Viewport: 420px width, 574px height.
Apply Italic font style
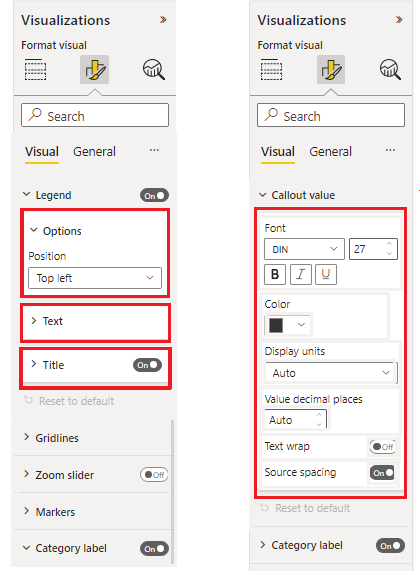(x=301, y=274)
